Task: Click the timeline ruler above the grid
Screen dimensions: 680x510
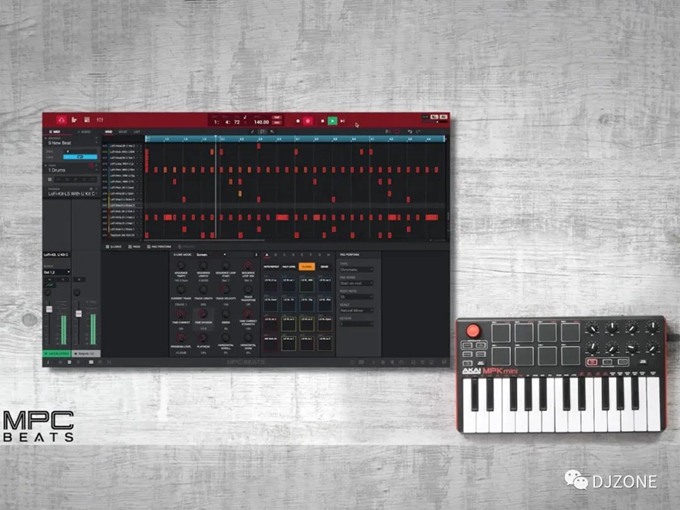Action: coord(295,139)
